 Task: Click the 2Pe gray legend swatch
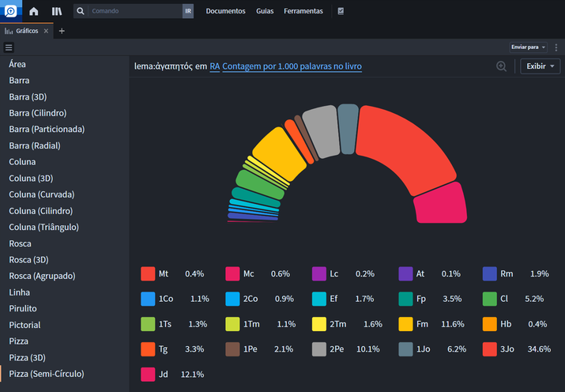click(319, 349)
